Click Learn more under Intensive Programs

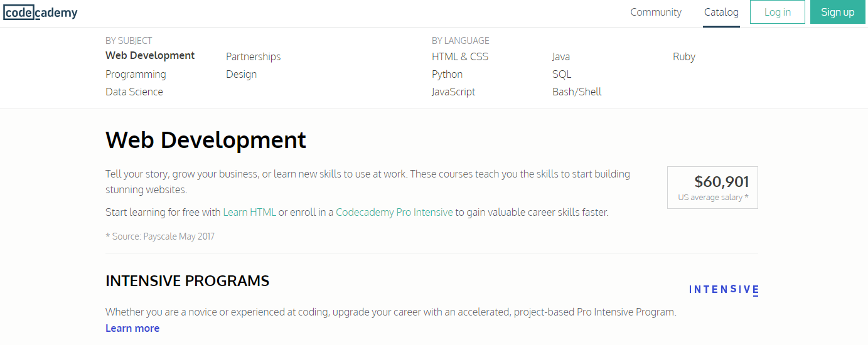(x=132, y=328)
